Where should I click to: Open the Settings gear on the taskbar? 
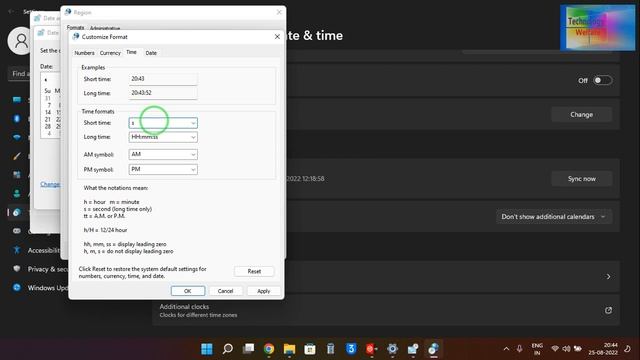(392, 349)
